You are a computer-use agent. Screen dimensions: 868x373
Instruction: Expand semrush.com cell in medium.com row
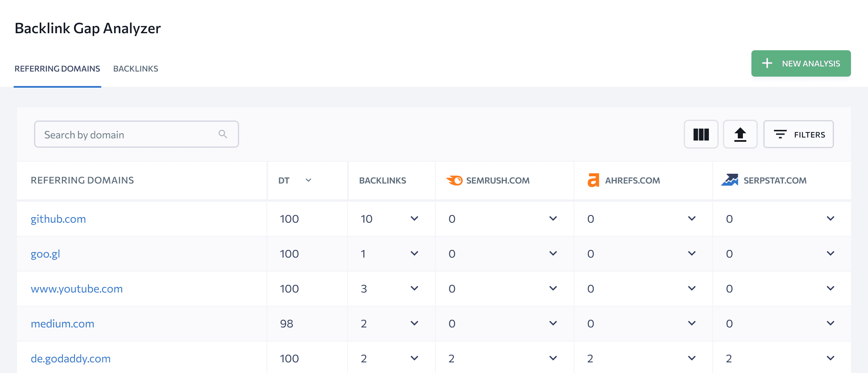[x=553, y=323]
